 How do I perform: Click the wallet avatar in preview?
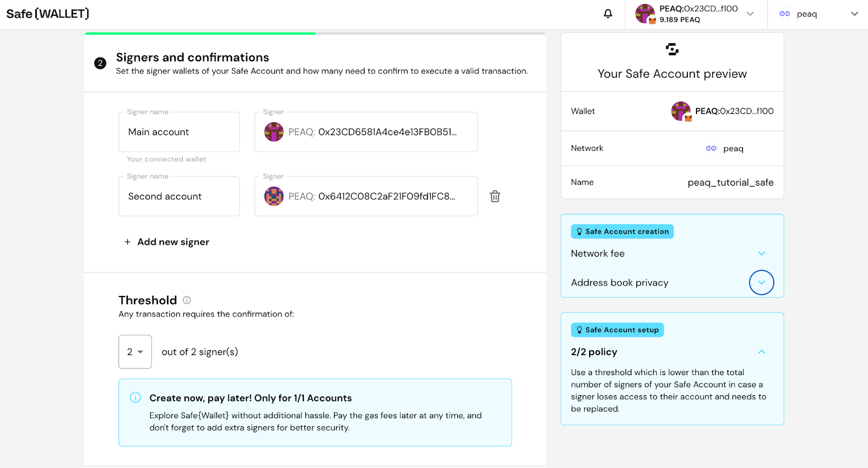point(681,111)
